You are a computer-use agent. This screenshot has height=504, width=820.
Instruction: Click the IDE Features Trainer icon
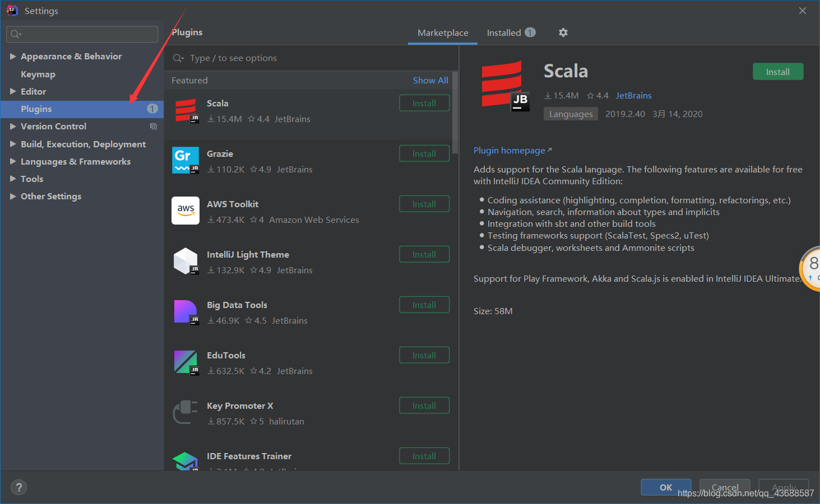click(186, 461)
